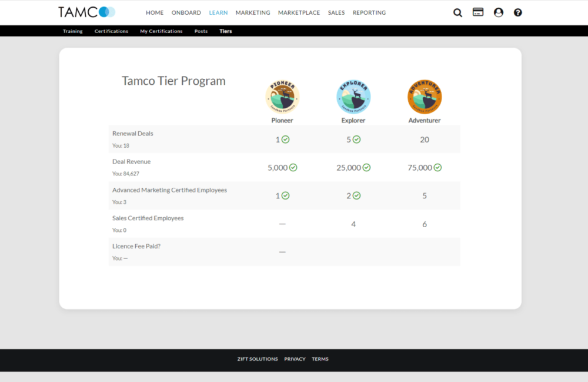Open the Privacy footer link
The width and height of the screenshot is (588, 382).
coord(295,359)
